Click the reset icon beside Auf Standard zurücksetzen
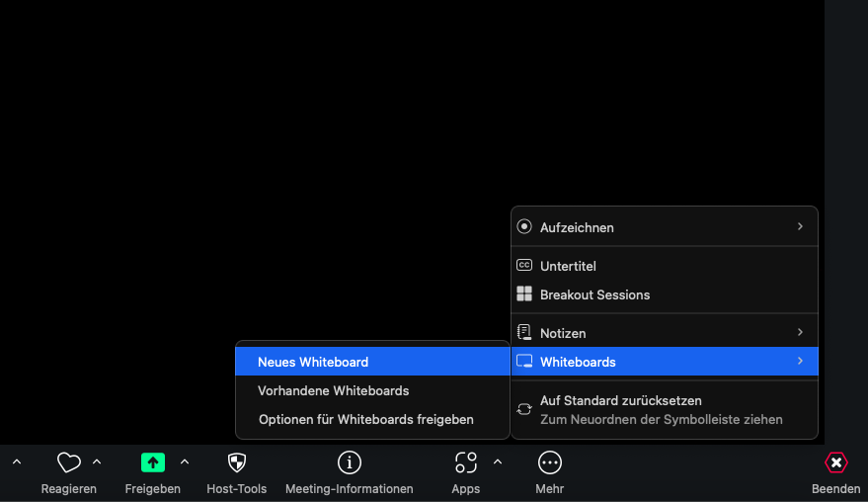 click(524, 409)
